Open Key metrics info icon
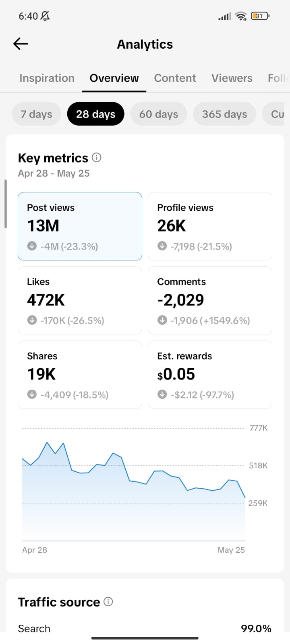This screenshot has width=290, height=644. tap(97, 157)
